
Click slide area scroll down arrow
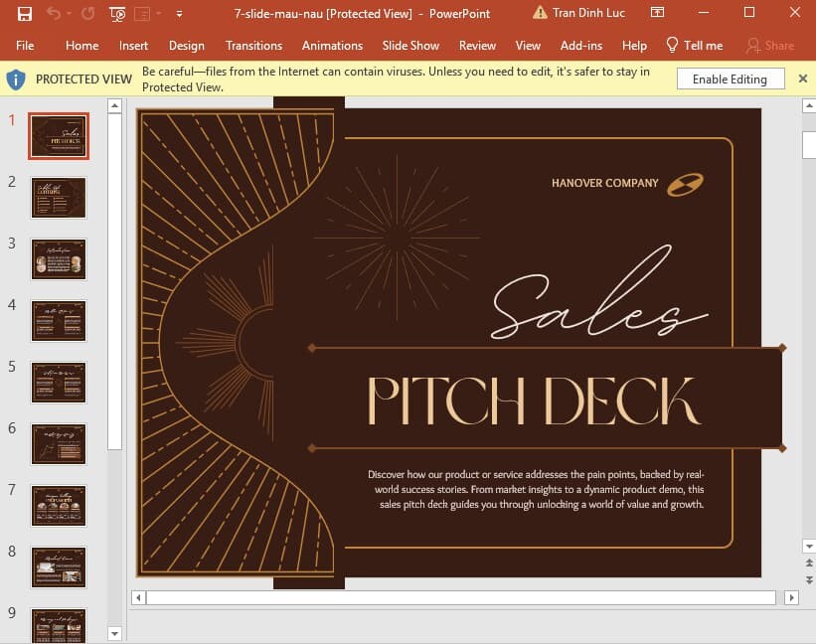809,547
